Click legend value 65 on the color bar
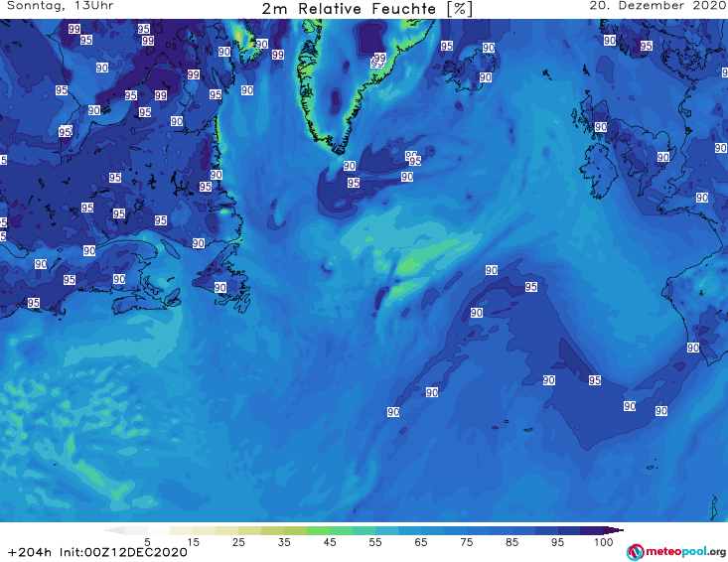Screen dimensions: 728x562 pos(421,542)
